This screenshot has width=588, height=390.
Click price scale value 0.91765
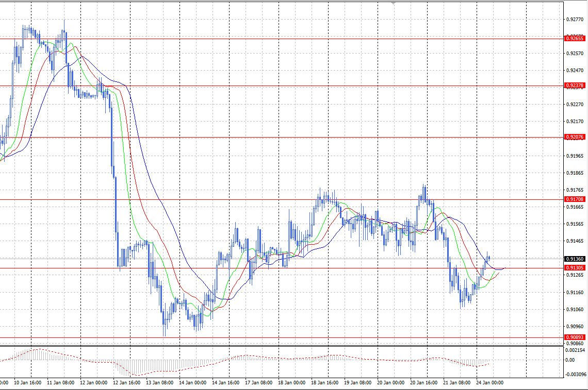(575, 190)
